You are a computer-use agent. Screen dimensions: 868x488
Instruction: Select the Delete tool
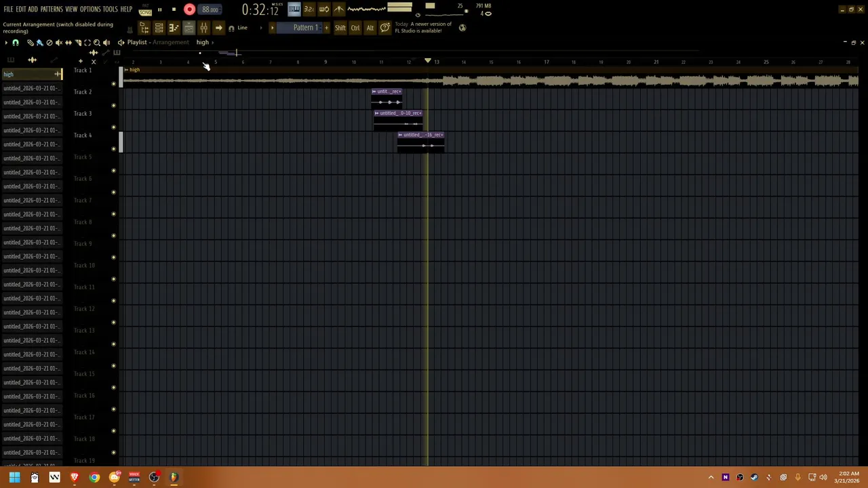pyautogui.click(x=49, y=43)
